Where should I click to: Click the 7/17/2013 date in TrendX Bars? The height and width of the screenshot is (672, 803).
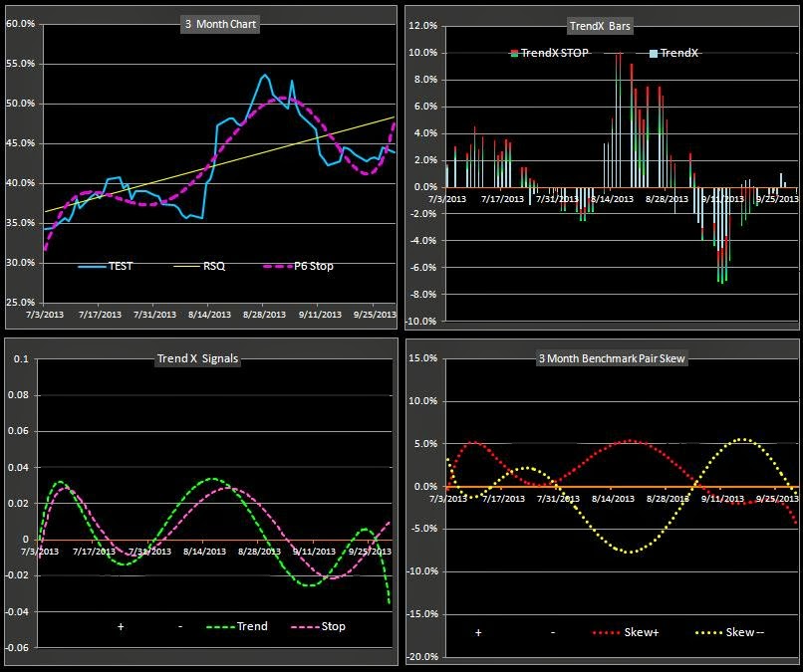(x=502, y=198)
